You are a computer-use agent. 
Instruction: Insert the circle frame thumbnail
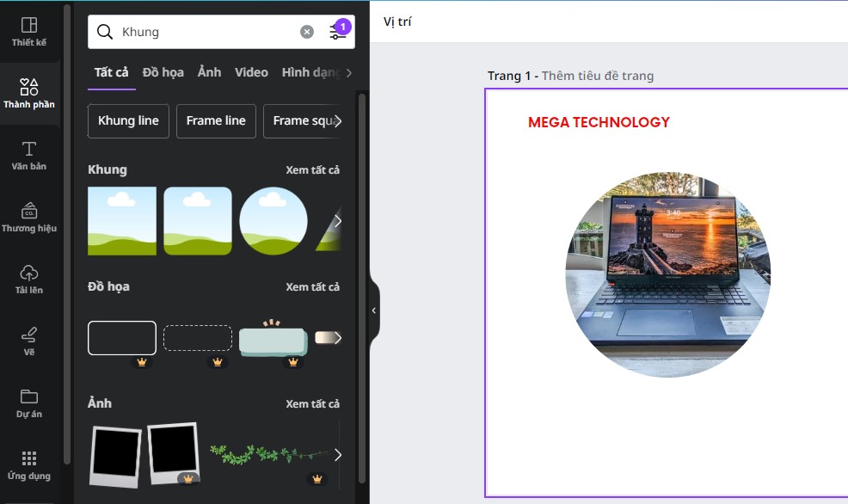[273, 221]
